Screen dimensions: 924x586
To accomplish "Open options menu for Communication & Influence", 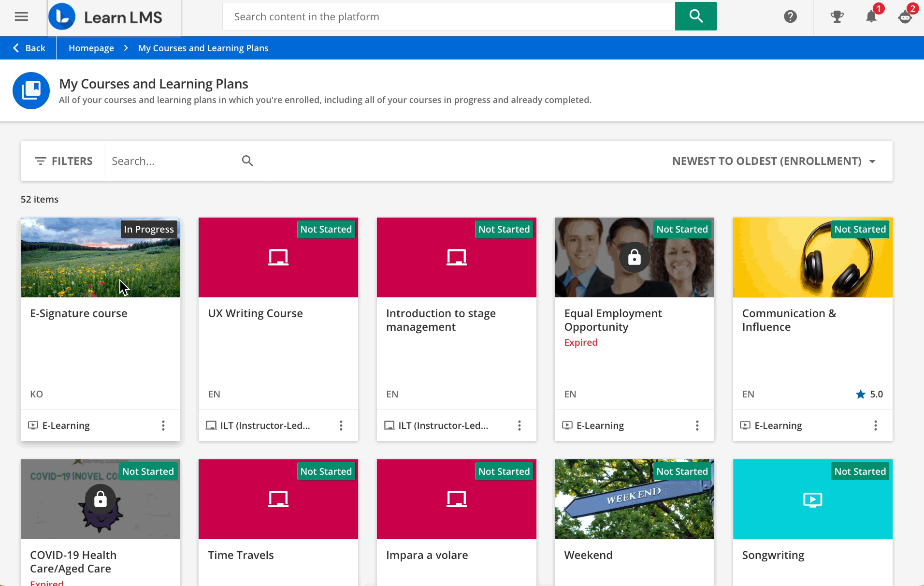I will coord(876,425).
